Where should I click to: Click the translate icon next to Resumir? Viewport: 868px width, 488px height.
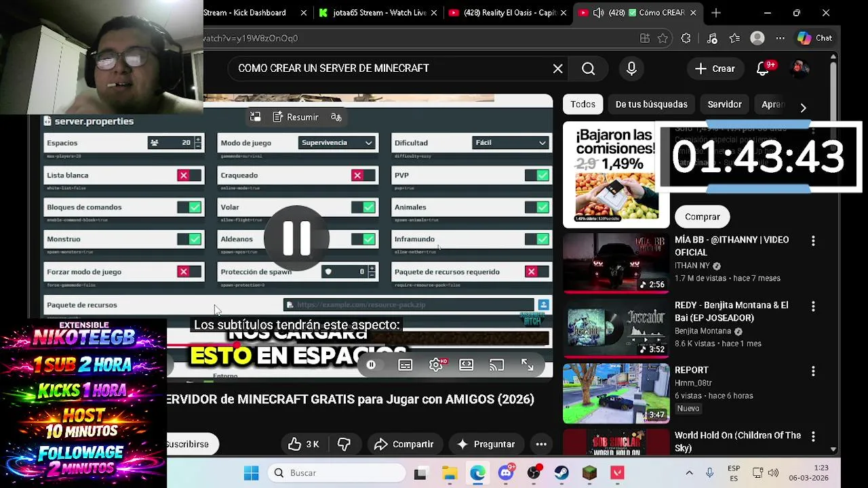pyautogui.click(x=336, y=117)
